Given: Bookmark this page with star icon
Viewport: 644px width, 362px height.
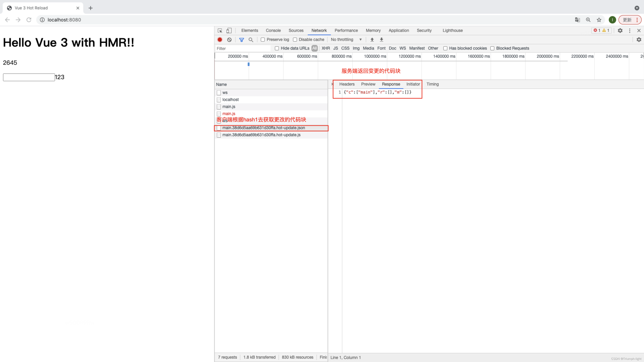Looking at the screenshot, I should [599, 20].
